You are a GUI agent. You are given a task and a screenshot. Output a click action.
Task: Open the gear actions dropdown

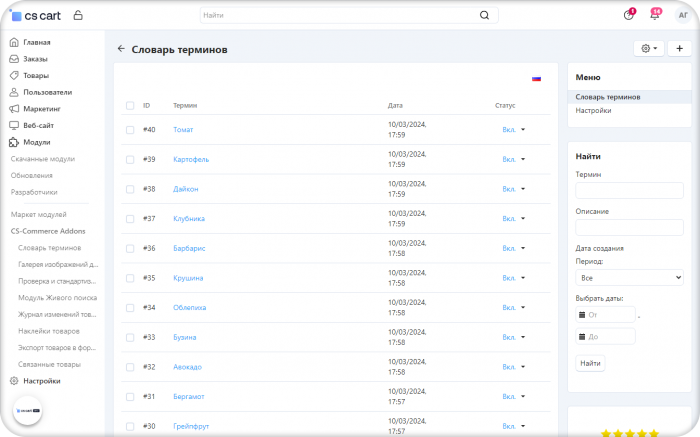(649, 48)
